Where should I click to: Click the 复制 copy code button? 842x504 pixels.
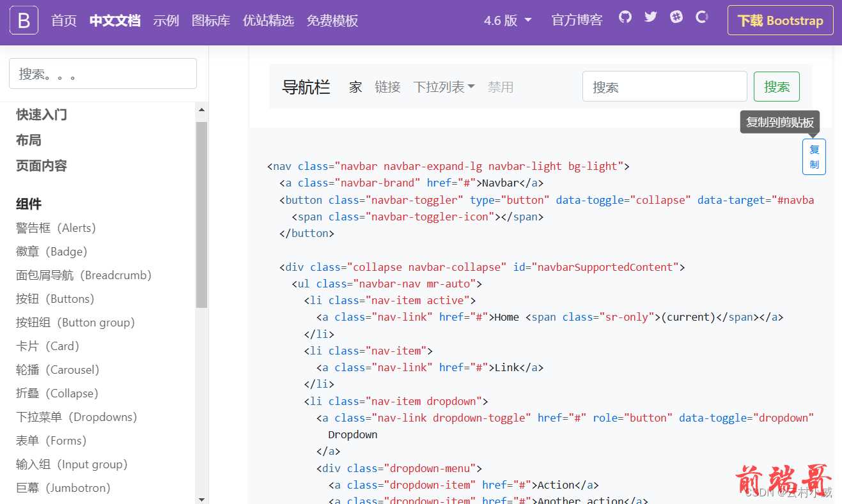(814, 157)
